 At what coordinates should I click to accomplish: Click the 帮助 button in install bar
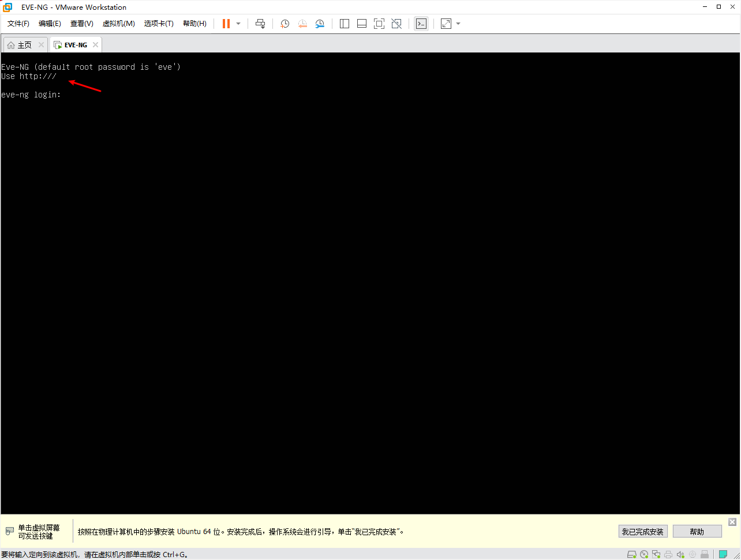pos(697,532)
